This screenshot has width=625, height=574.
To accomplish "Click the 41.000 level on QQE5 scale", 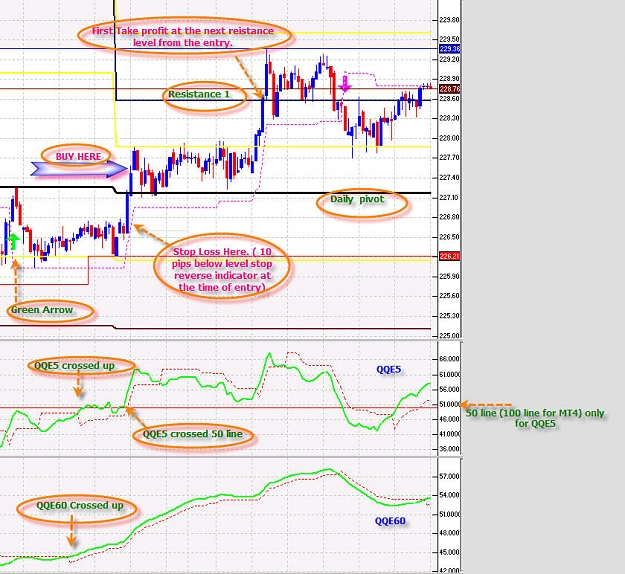I will [x=450, y=434].
